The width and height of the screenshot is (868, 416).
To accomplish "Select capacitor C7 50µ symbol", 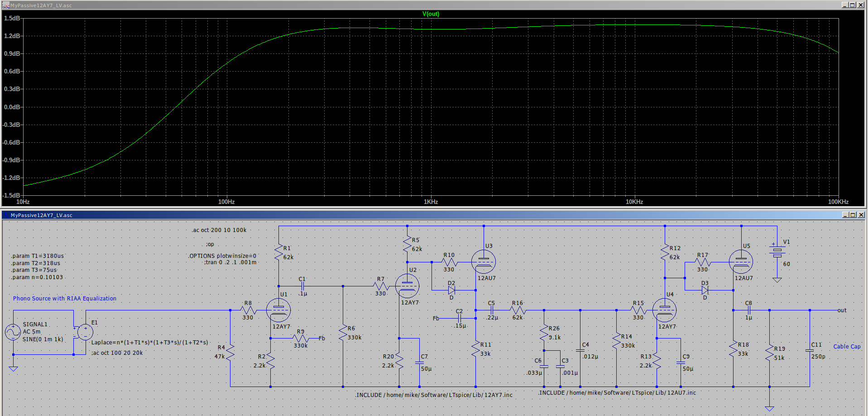I will [419, 363].
